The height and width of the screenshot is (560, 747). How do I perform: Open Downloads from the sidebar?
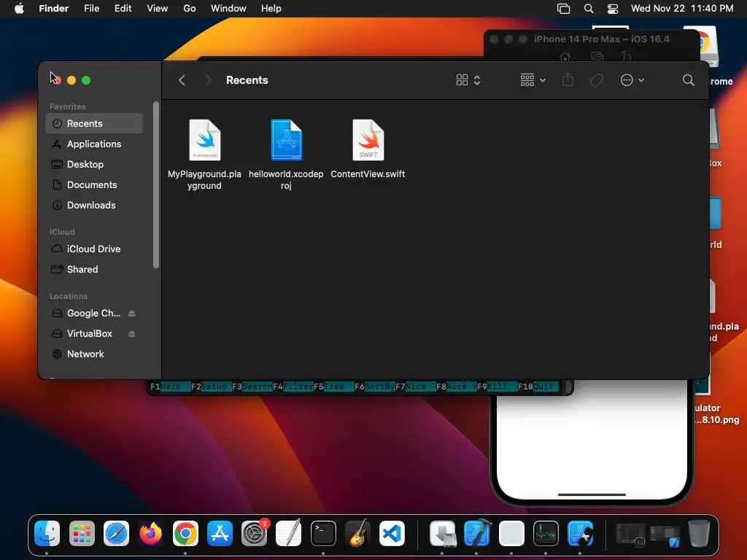pos(94,205)
